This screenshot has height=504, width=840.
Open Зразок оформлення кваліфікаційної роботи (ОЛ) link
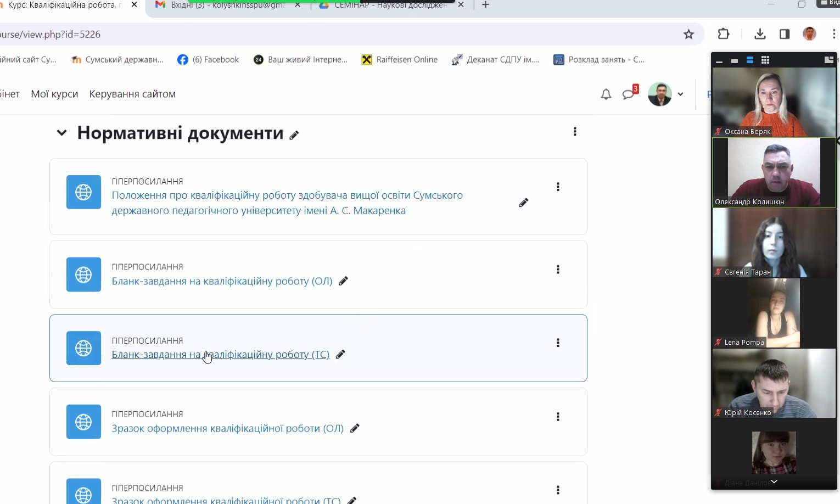pos(227,428)
